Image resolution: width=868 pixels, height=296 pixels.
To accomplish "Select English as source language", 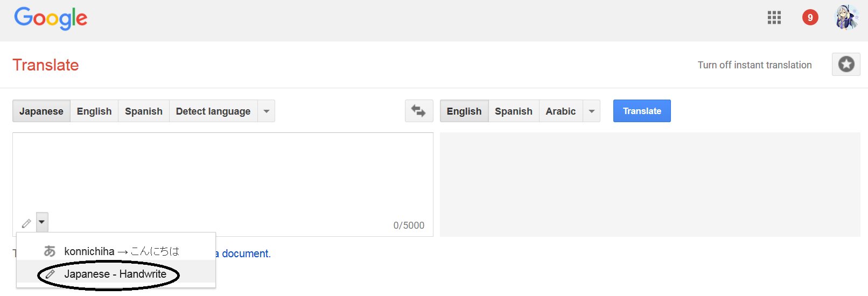I will [x=94, y=111].
